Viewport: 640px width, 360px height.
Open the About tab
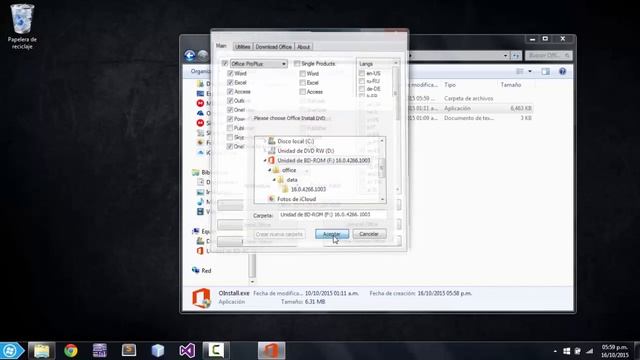[303, 47]
